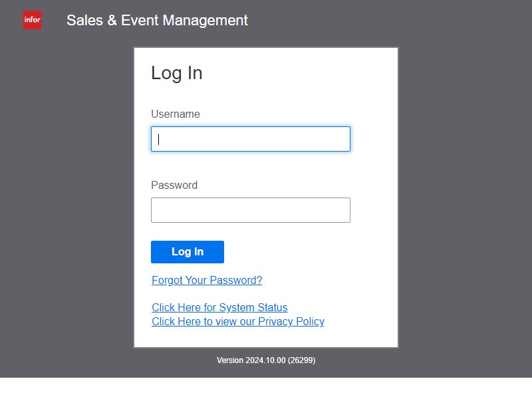Click the empty white strip below the page
532x399 pixels.
coord(266,388)
